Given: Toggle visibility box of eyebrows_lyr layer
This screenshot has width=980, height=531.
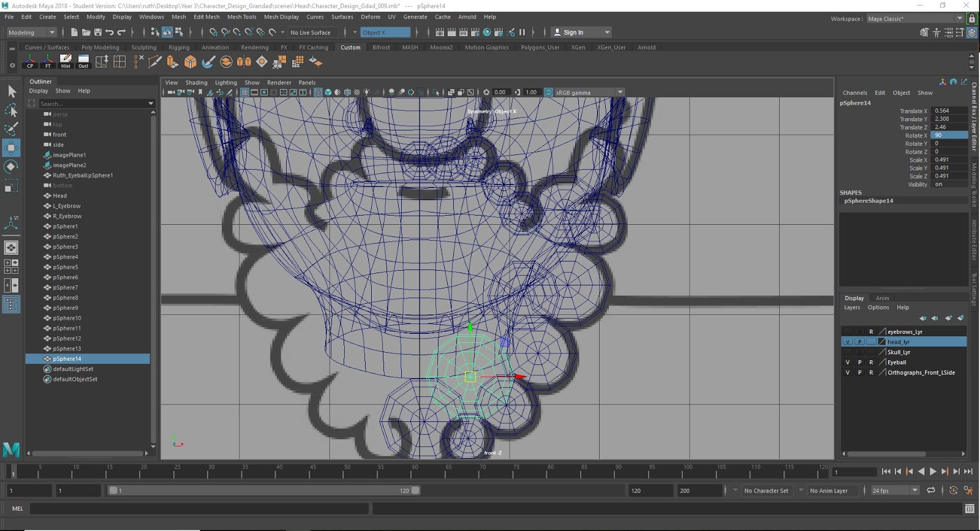Looking at the screenshot, I should tap(848, 332).
